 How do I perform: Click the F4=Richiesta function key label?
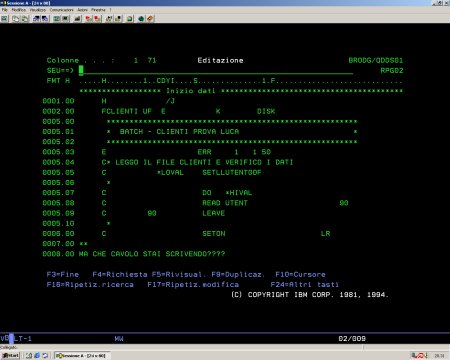pyautogui.click(x=120, y=275)
